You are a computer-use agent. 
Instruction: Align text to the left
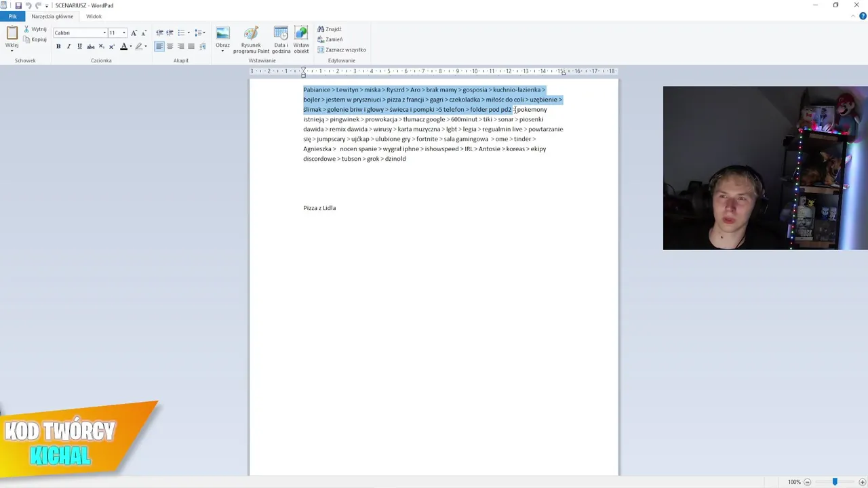point(159,46)
